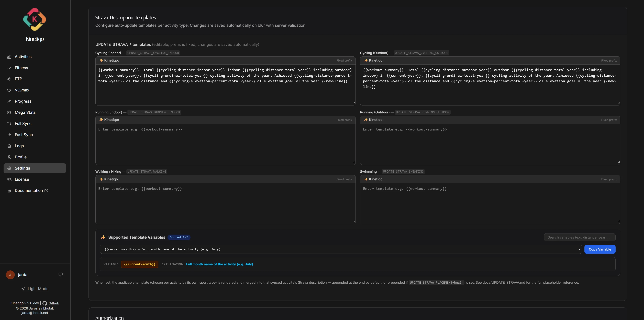Click the Kinetiqo logo icon
Image resolution: width=644 pixels, height=320 pixels.
pos(35,19)
